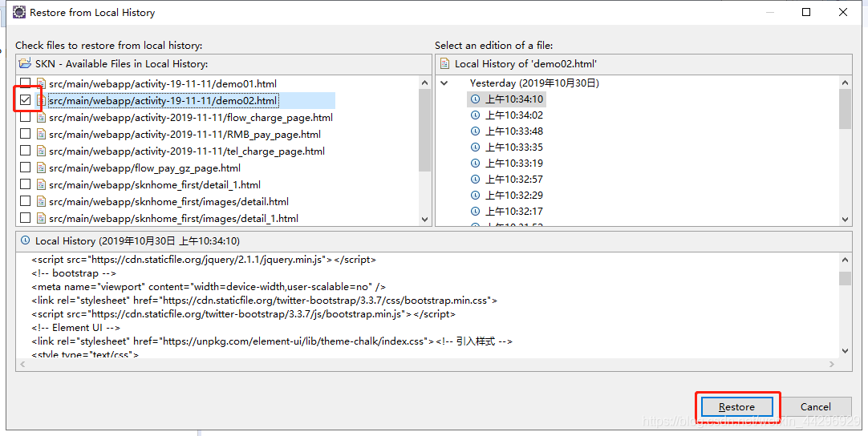Viewport: 868px width, 436px height.
Task: Select edition 上午10:32:29
Action: [x=514, y=196]
